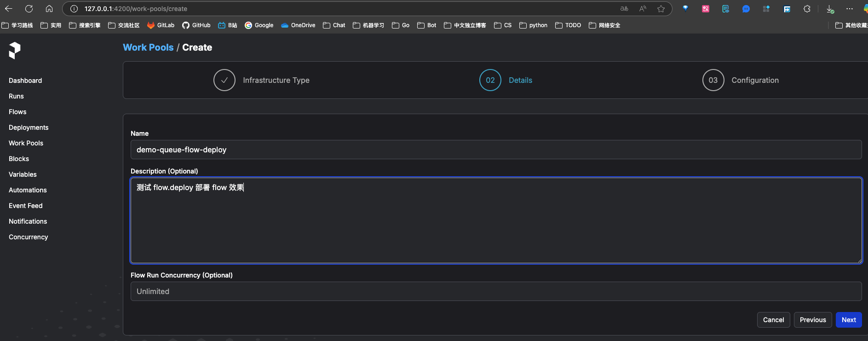Activate the read aloud icon
The image size is (868, 341).
click(x=643, y=9)
